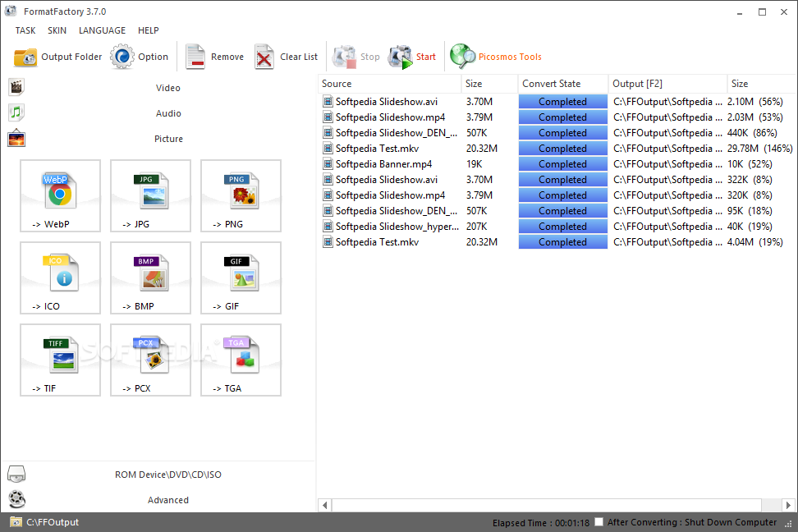Click the 2.10M (56%) output size cell

click(754, 101)
